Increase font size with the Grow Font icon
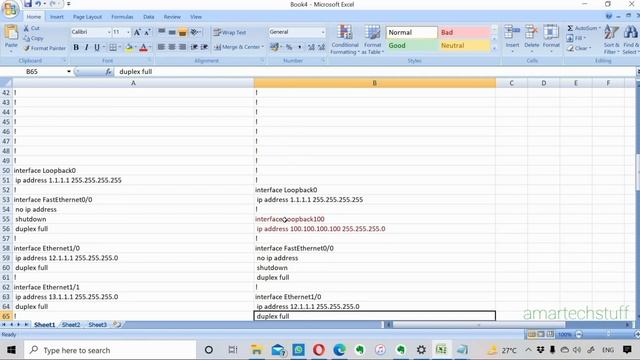This screenshot has height=360, width=640. [x=137, y=32]
